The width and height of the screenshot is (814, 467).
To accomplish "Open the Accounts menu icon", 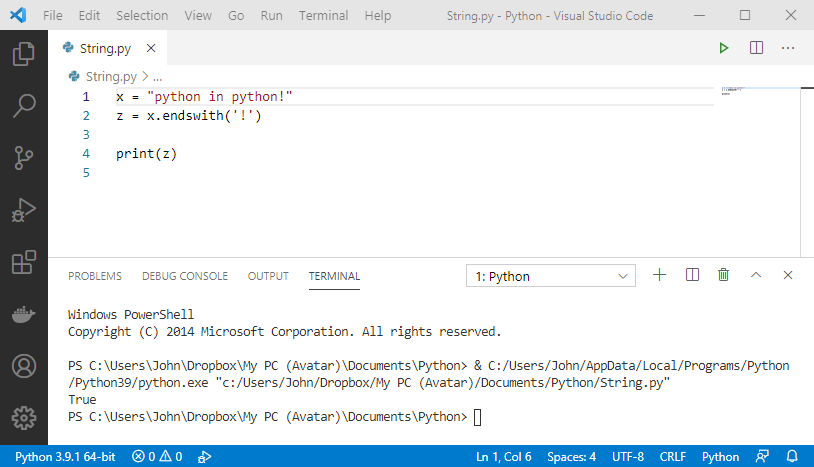I will click(23, 366).
